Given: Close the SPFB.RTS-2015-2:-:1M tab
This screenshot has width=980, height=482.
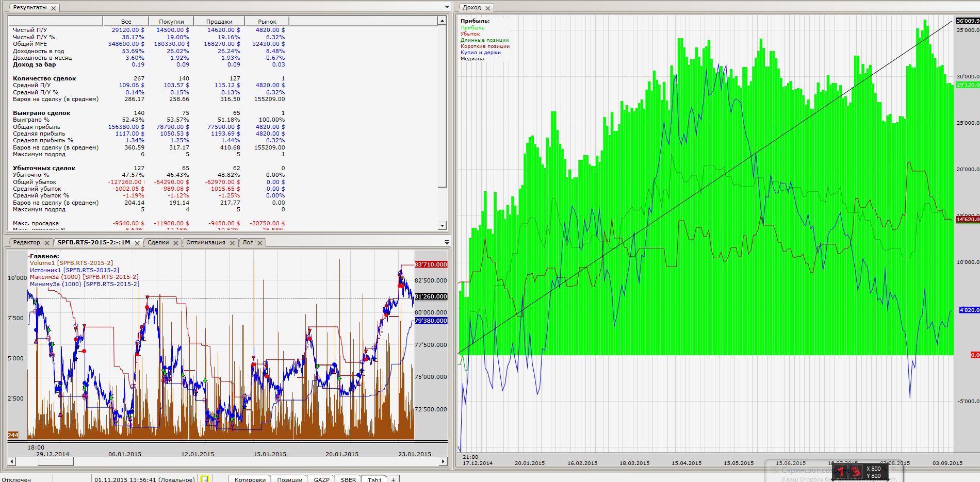Looking at the screenshot, I should (137, 243).
